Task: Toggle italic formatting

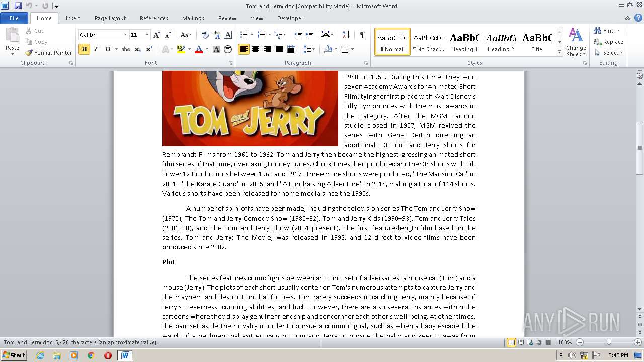Action: [96, 49]
